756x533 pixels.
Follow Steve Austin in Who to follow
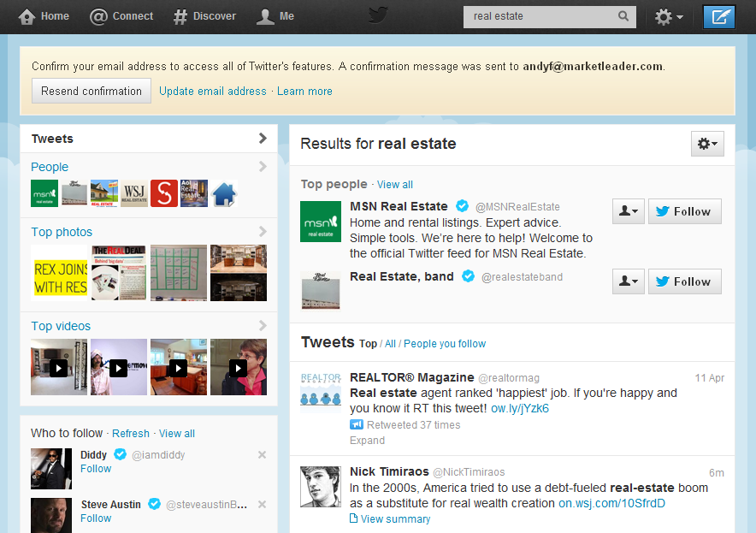[x=96, y=518]
